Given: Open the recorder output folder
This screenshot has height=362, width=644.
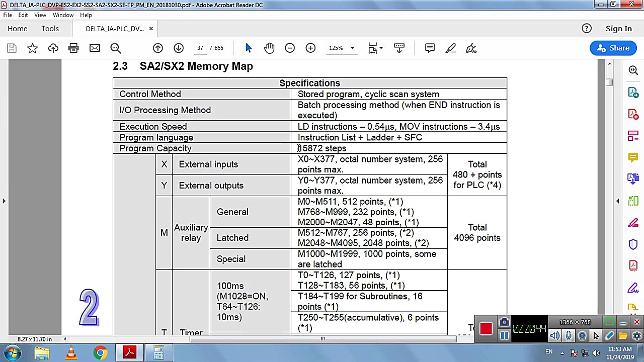Looking at the screenshot, I should coord(623,336).
